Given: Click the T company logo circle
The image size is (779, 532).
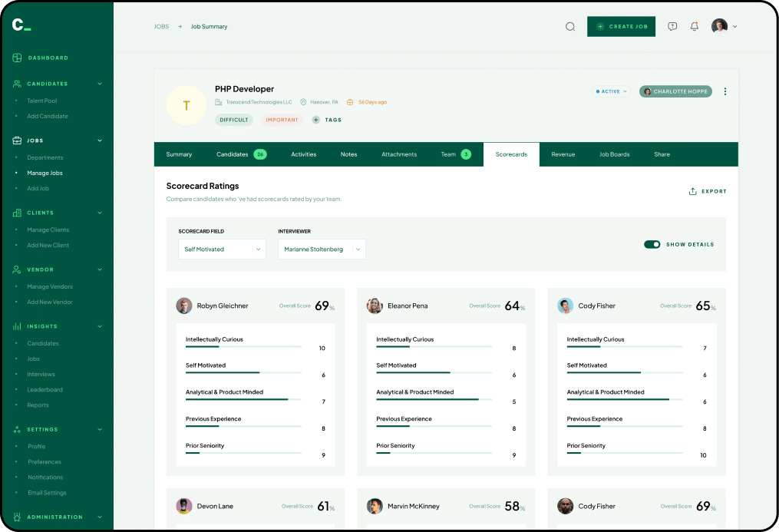Looking at the screenshot, I should [186, 105].
